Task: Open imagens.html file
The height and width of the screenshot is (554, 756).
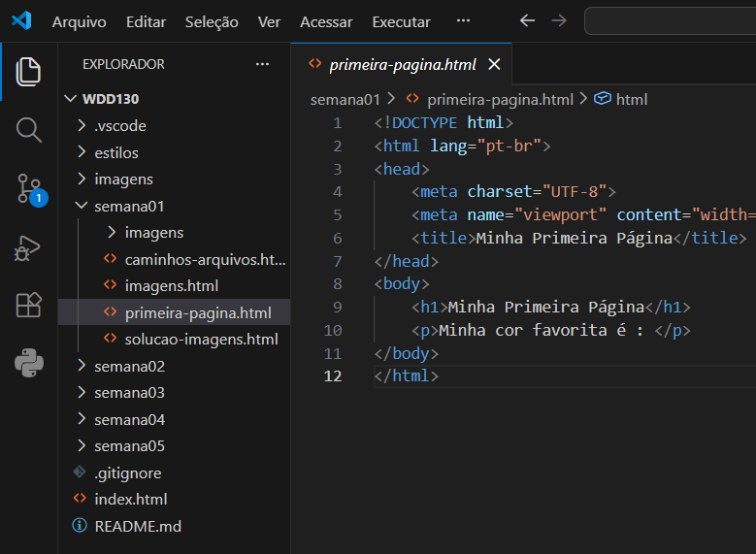Action: pyautogui.click(x=175, y=286)
